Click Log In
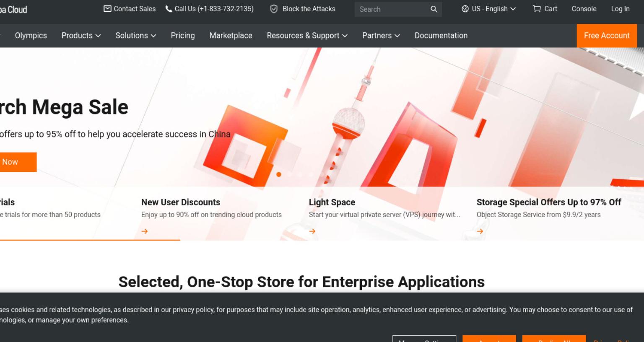 point(620,9)
